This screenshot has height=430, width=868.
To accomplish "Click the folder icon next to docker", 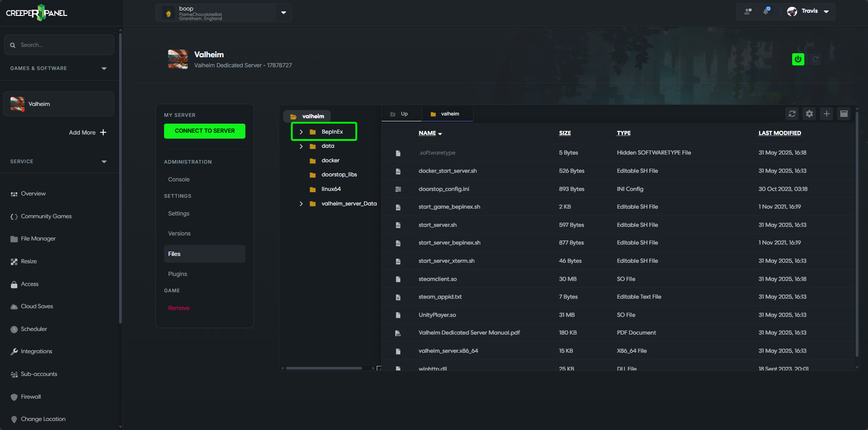I will [x=313, y=161].
